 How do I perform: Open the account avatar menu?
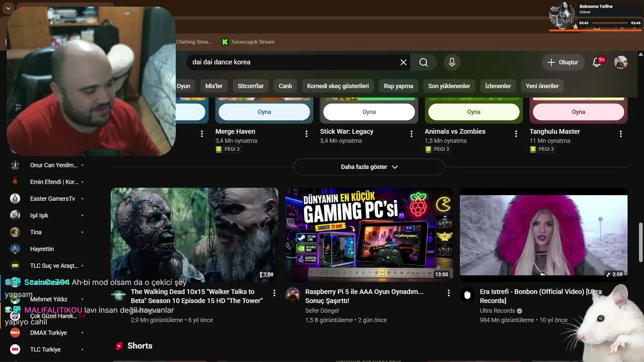(621, 62)
